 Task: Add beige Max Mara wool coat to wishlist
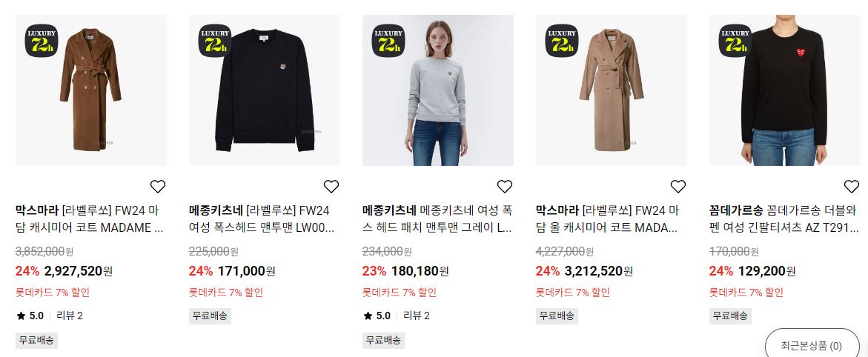pyautogui.click(x=678, y=187)
